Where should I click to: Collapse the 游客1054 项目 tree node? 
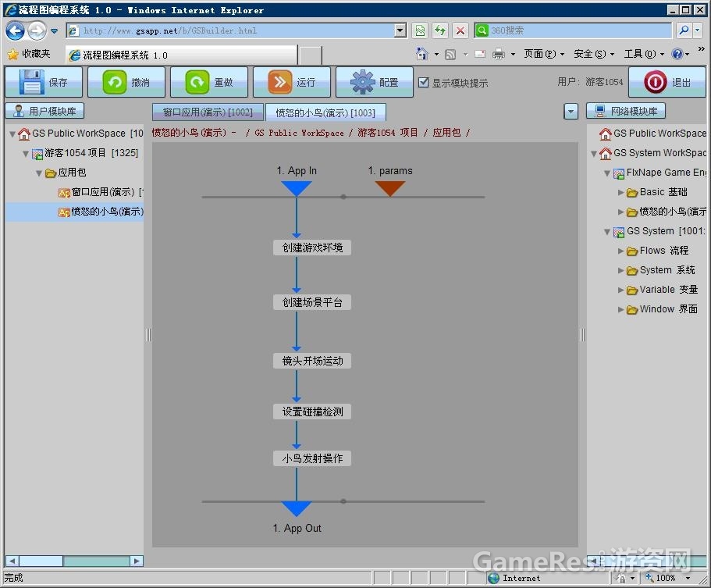[x=26, y=153]
